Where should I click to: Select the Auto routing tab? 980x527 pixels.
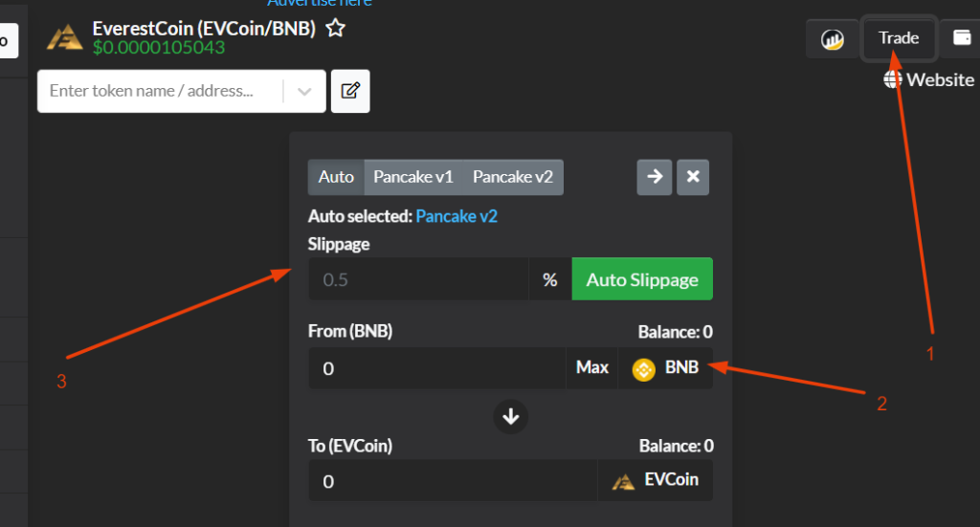336,177
